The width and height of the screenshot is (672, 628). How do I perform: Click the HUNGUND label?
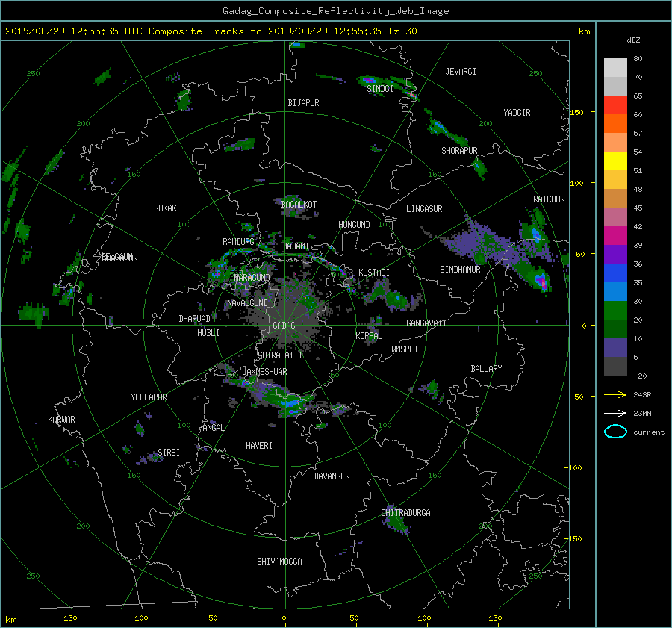(354, 225)
